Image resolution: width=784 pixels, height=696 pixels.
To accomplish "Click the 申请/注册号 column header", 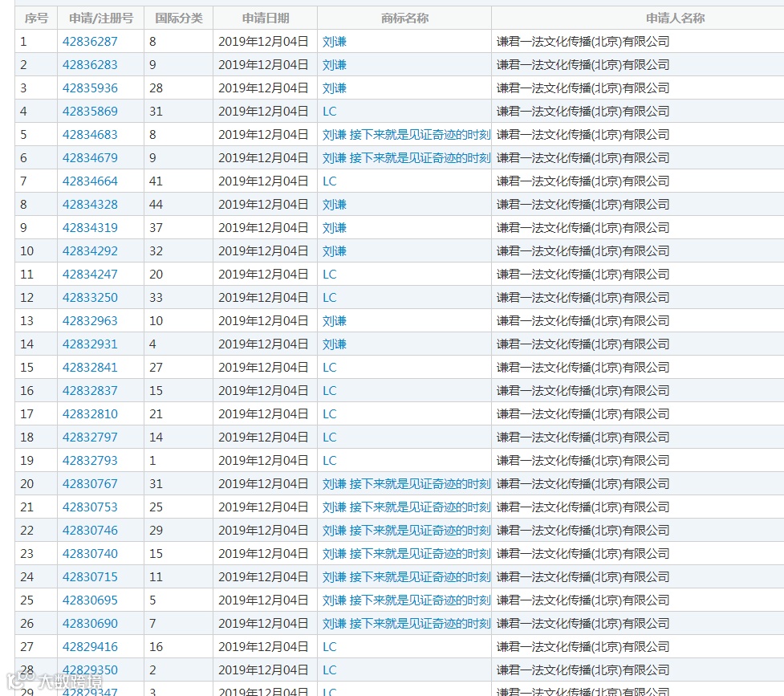I will point(101,18).
